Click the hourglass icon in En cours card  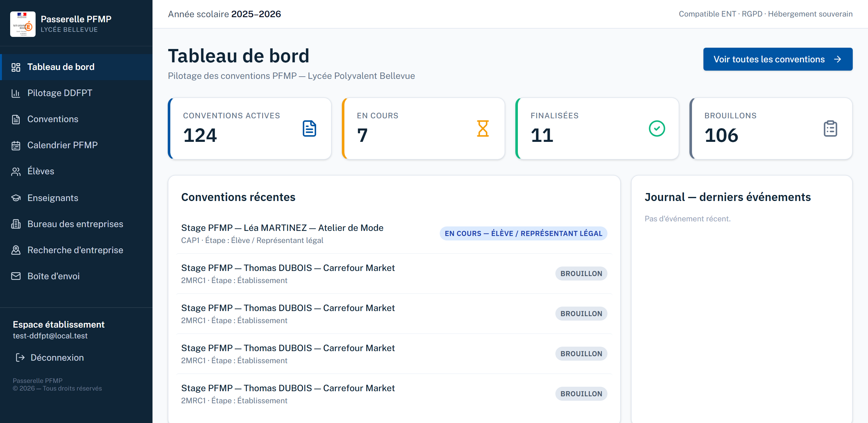pos(483,128)
